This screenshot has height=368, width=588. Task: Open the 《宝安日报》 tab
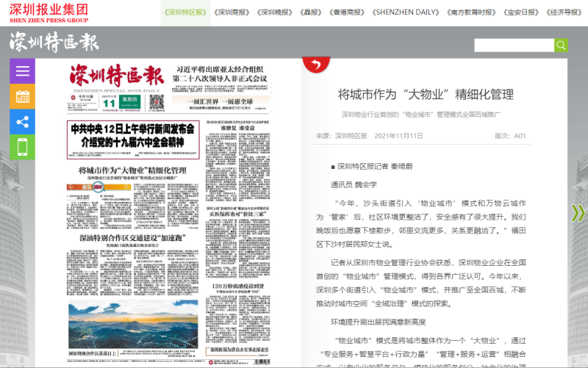click(521, 12)
